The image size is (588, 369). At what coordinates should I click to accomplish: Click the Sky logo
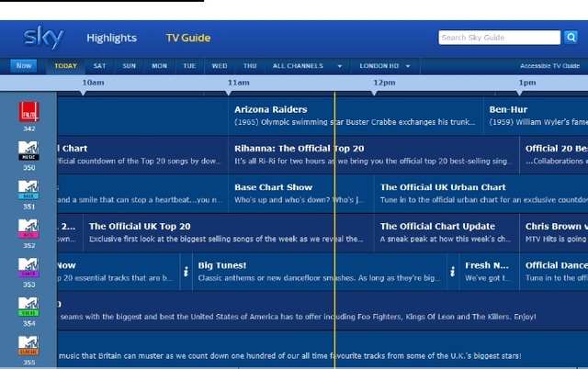tap(43, 38)
